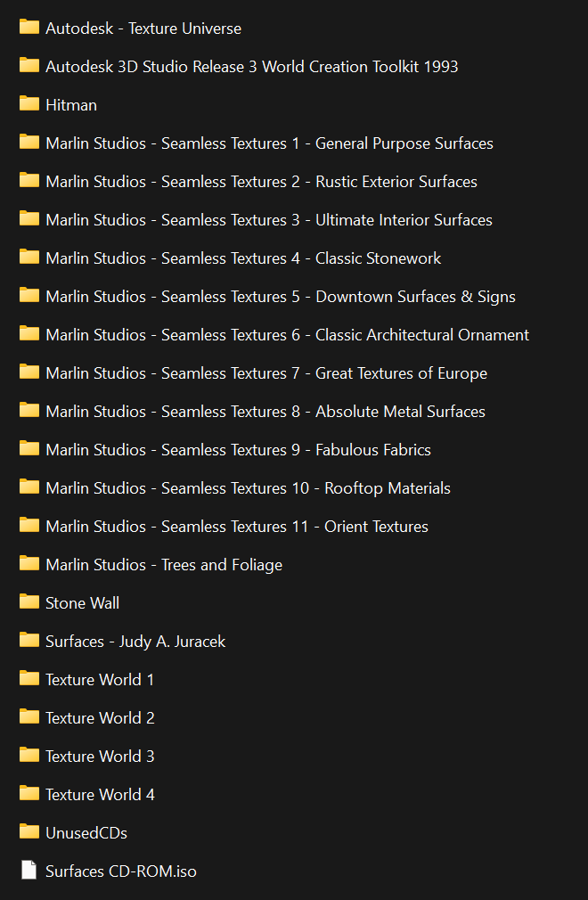Click the Texture World 2 folder icon
The width and height of the screenshot is (588, 900).
pyautogui.click(x=29, y=717)
